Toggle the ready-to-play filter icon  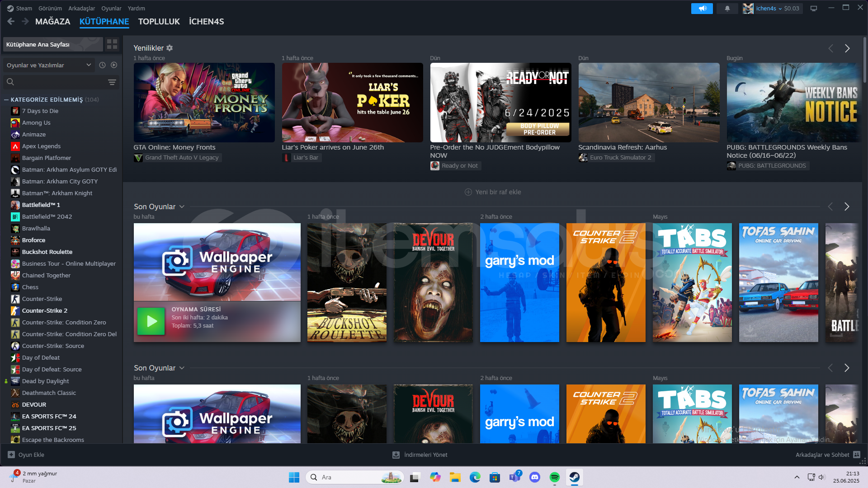pyautogui.click(x=114, y=65)
